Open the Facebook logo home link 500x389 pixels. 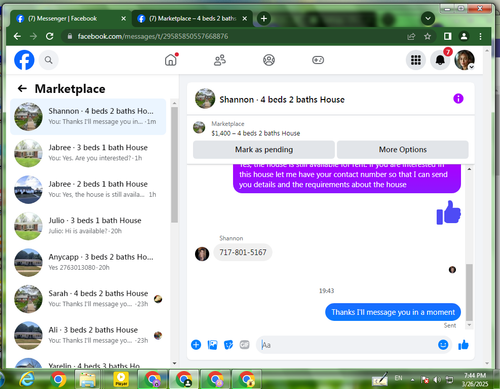point(24,60)
